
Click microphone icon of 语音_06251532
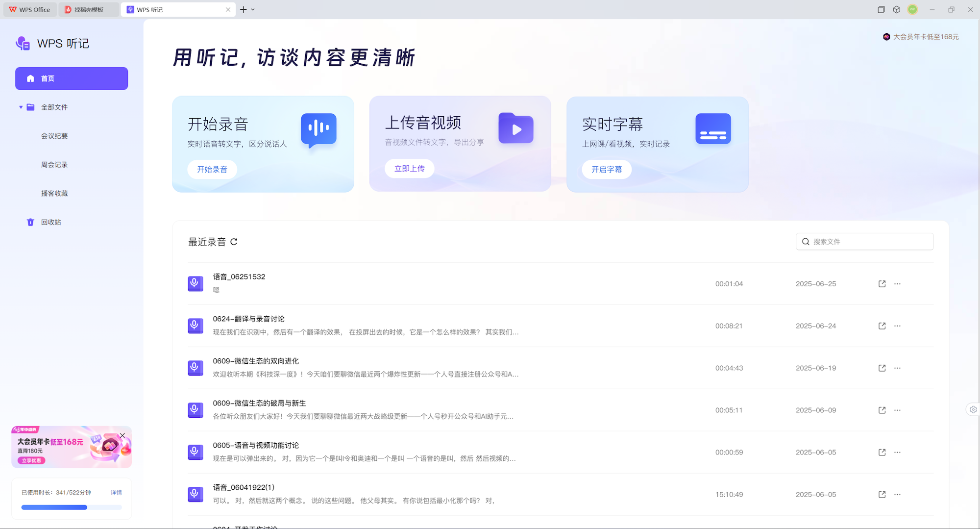196,283
